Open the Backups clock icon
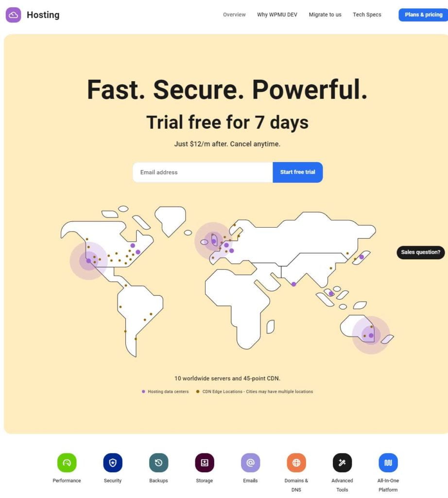This screenshot has height=498, width=448. click(x=158, y=462)
